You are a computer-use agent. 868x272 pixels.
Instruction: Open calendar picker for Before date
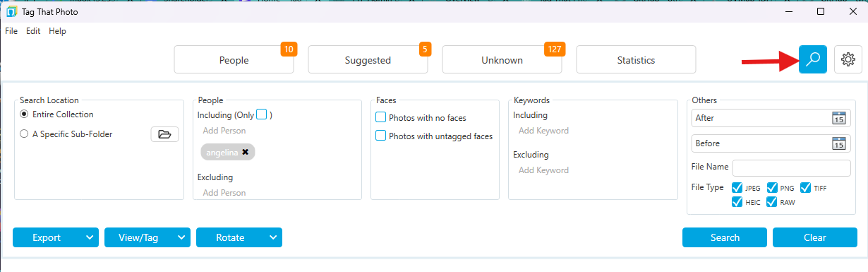(838, 143)
